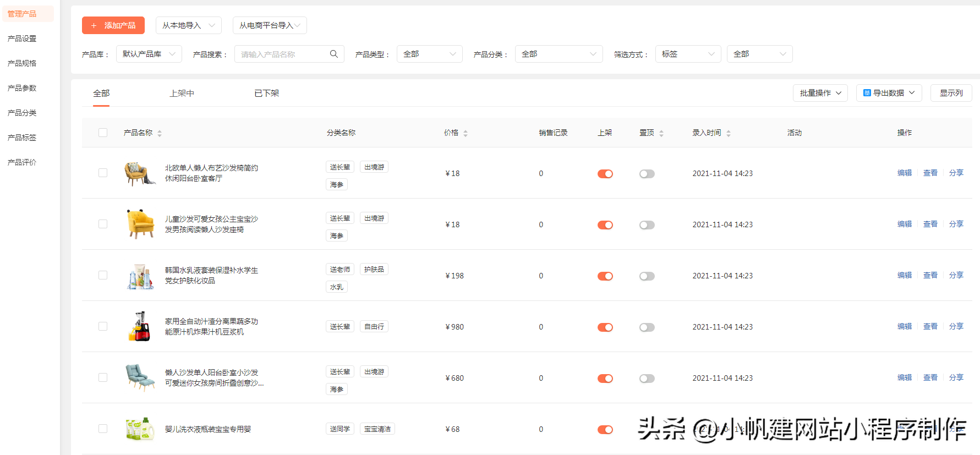Enable 置顶 toggle for the first product
Viewport: 980px width, 455px height.
pos(647,174)
